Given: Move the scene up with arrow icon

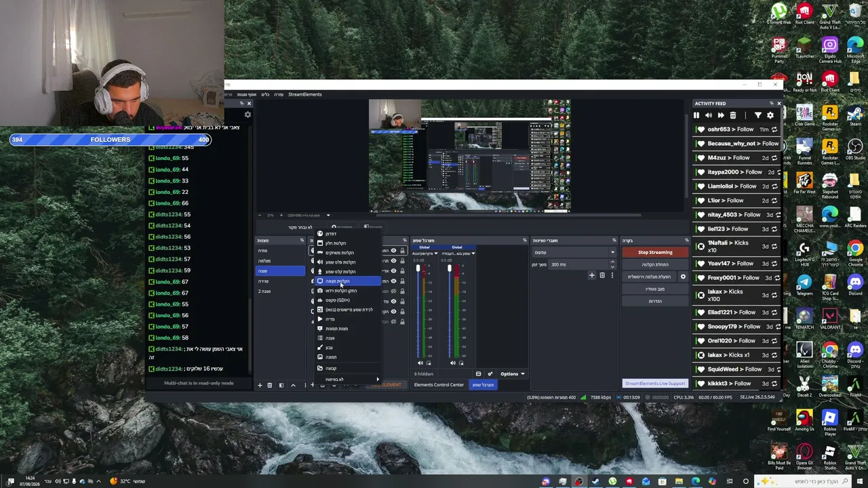Looking at the screenshot, I should coord(293,385).
